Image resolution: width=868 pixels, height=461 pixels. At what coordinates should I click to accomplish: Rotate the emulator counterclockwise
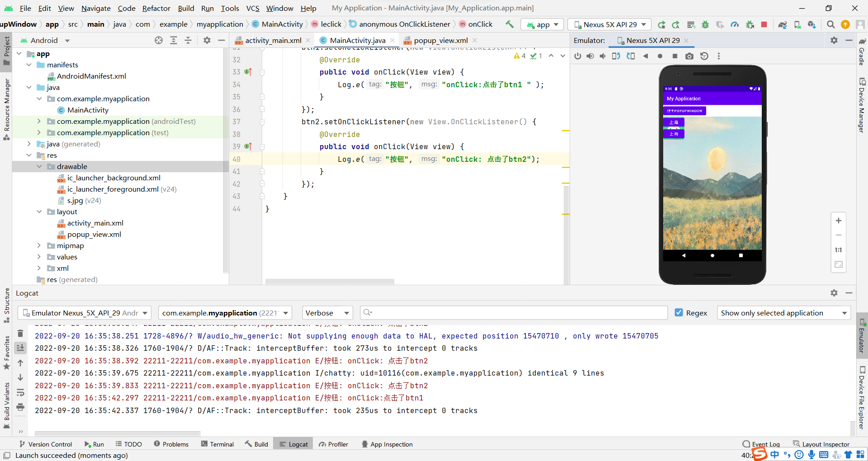[x=616, y=56]
